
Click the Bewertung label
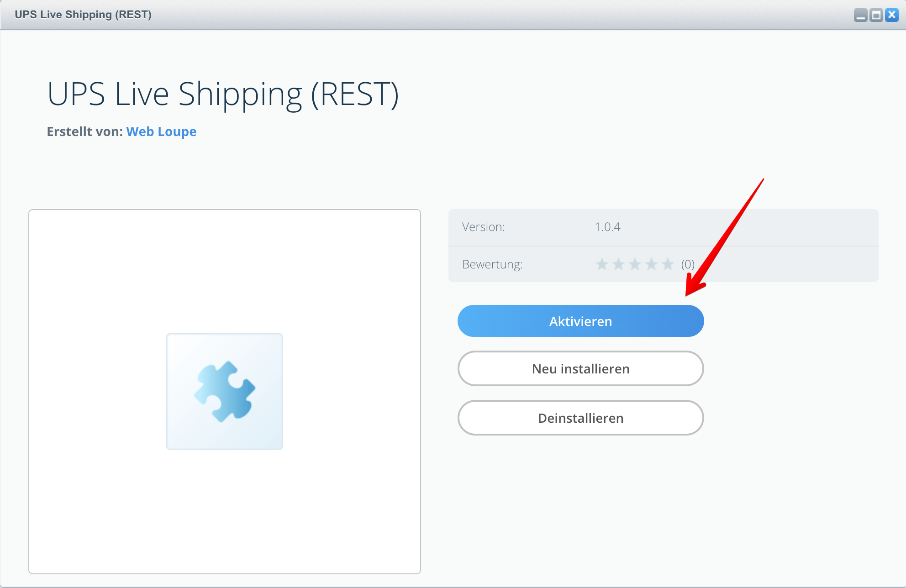pos(492,264)
